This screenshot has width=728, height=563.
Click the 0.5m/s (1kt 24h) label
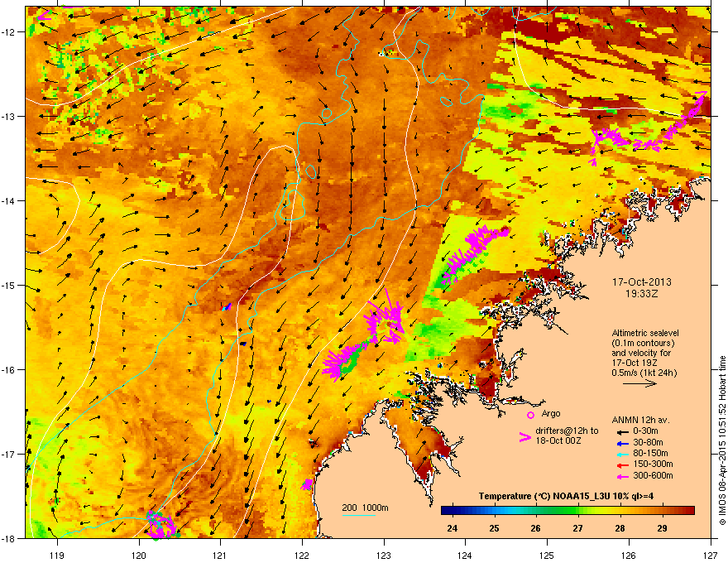click(x=644, y=373)
